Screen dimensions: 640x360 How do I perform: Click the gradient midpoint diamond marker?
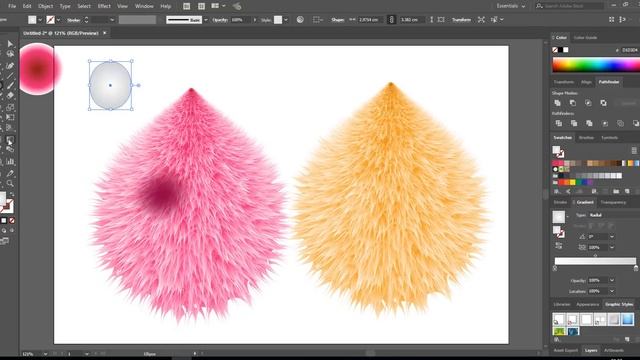pos(595,256)
